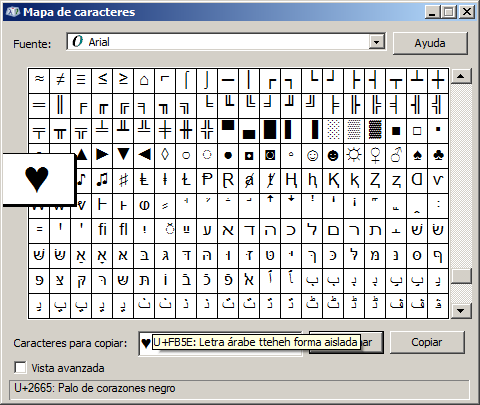
Task: Select the down-pointing black triangle
Action: (x=123, y=155)
